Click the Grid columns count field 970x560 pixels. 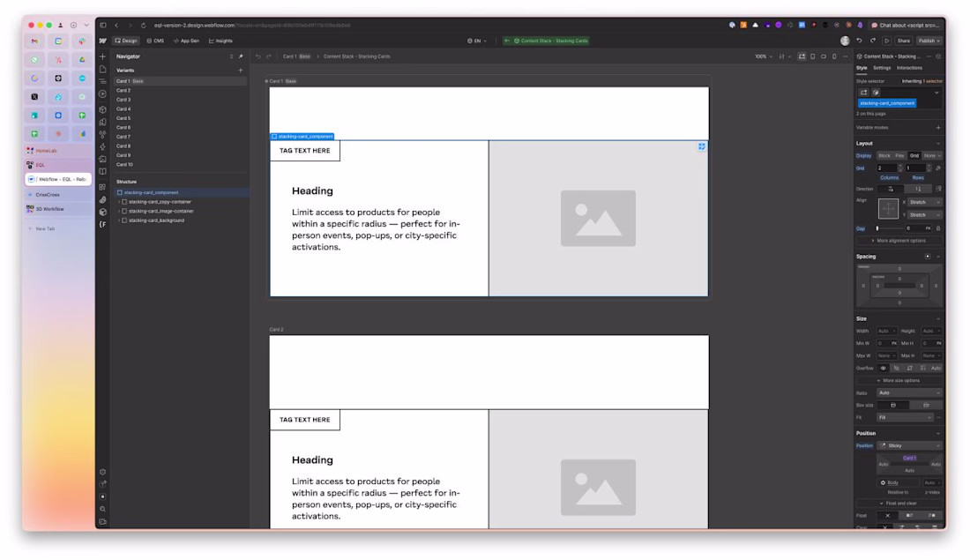pos(886,168)
